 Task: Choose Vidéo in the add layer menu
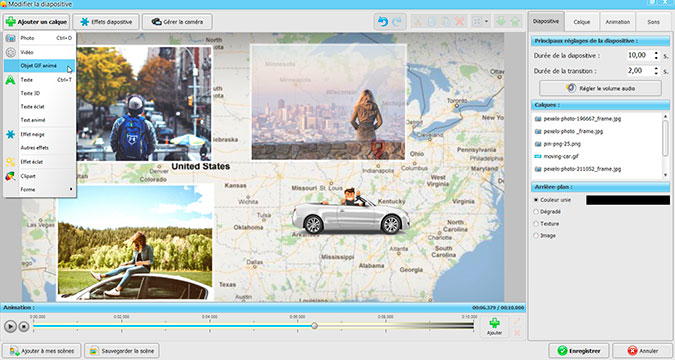pos(40,52)
